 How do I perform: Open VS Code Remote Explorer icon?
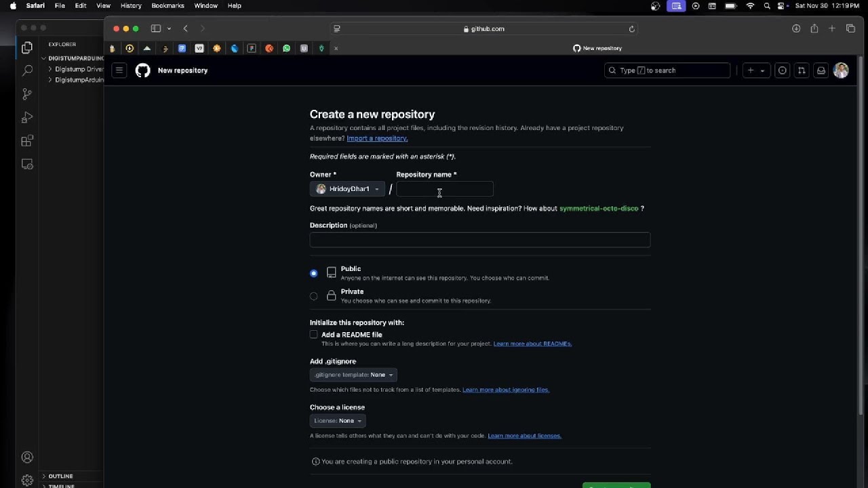click(27, 164)
